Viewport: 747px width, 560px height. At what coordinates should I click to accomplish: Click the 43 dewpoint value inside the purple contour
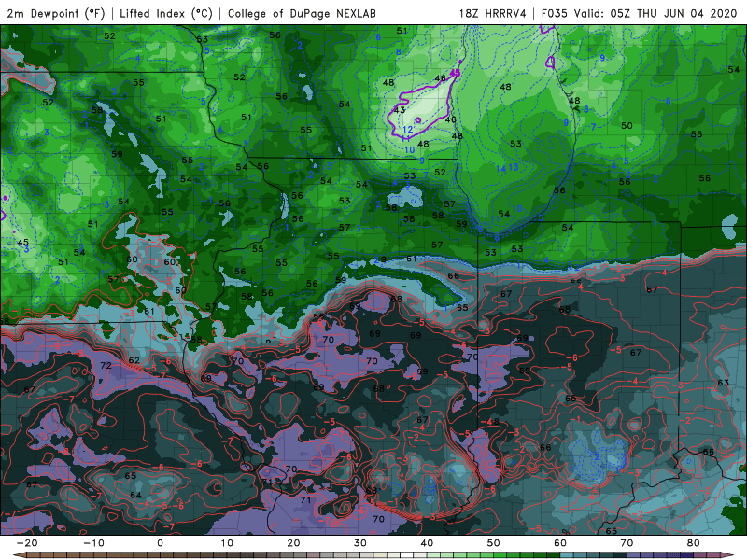tap(400, 110)
